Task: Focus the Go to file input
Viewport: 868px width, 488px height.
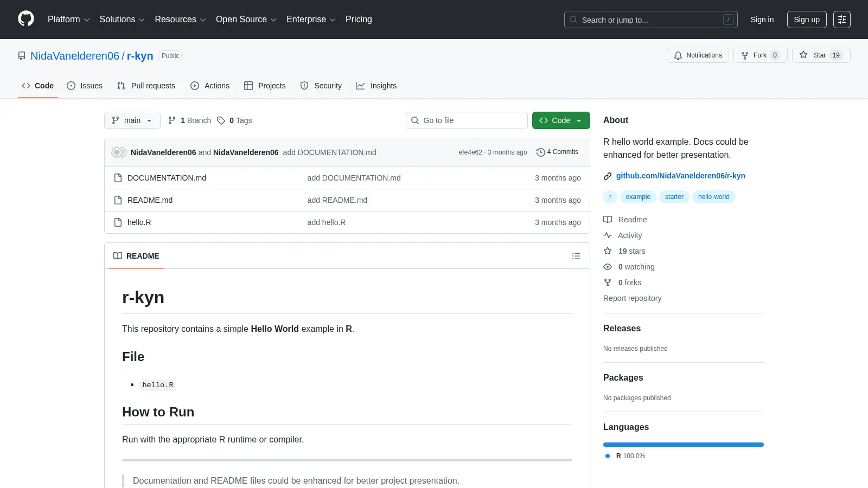Action: (x=467, y=120)
